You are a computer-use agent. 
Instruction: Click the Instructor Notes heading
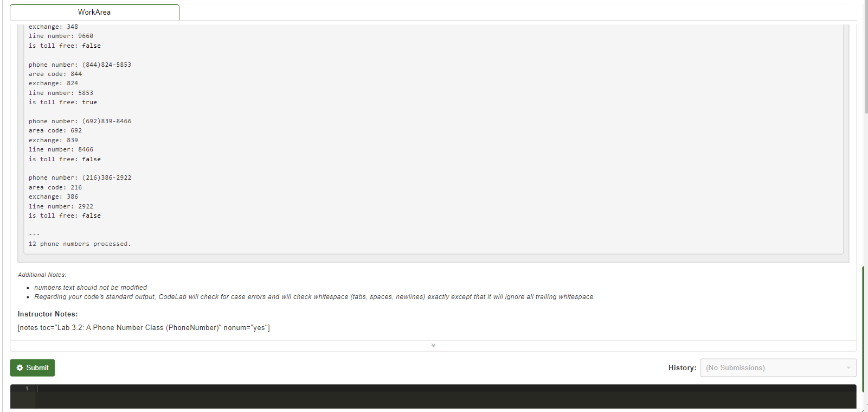tap(48, 314)
